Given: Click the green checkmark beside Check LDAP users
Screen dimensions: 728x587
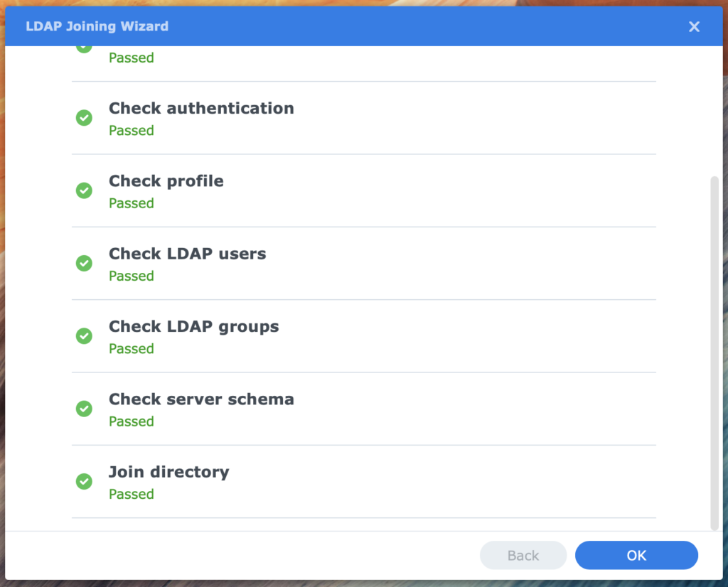Looking at the screenshot, I should click(84, 263).
